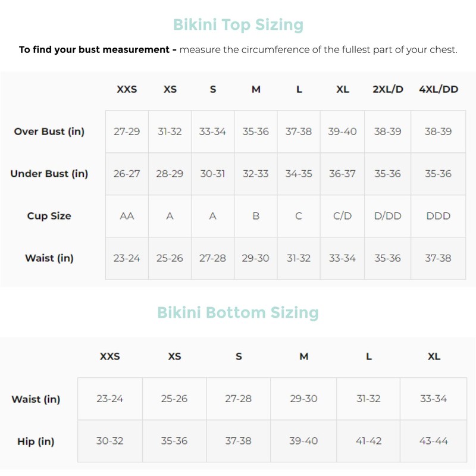Screen dimensions: 476x476
Task: Click the Over Bust (in) row label
Action: point(49,131)
